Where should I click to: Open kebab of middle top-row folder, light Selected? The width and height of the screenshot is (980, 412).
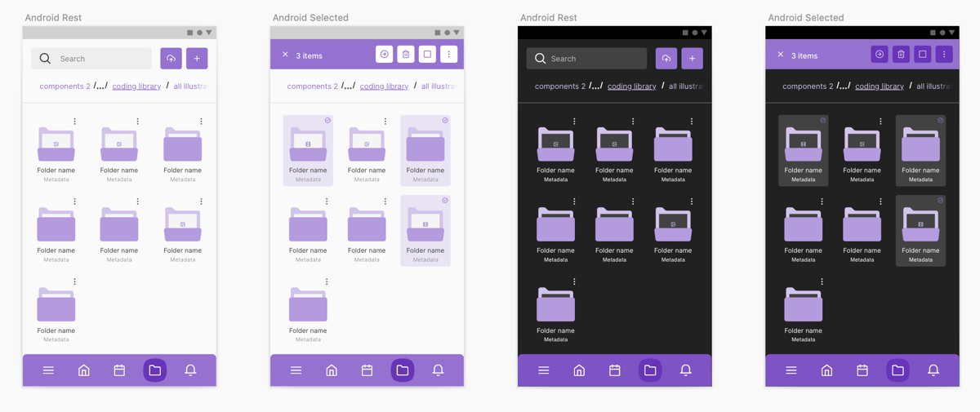(x=385, y=122)
